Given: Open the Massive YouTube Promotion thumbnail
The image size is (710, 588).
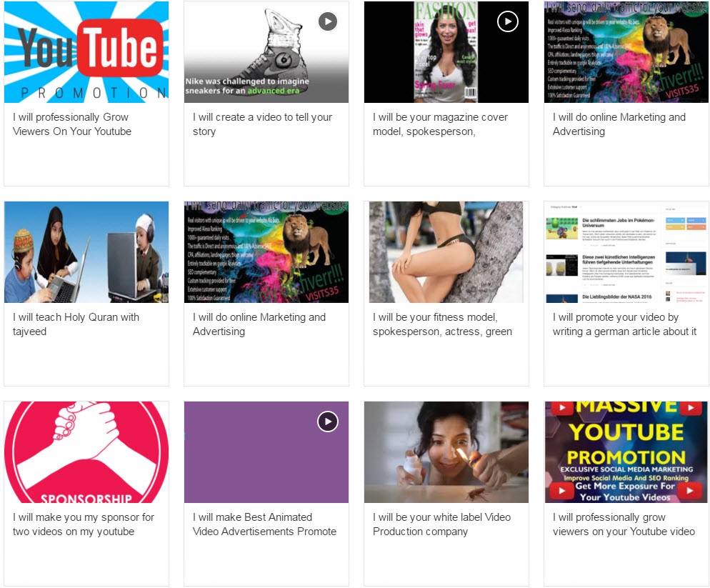Looking at the screenshot, I should pos(626,452).
